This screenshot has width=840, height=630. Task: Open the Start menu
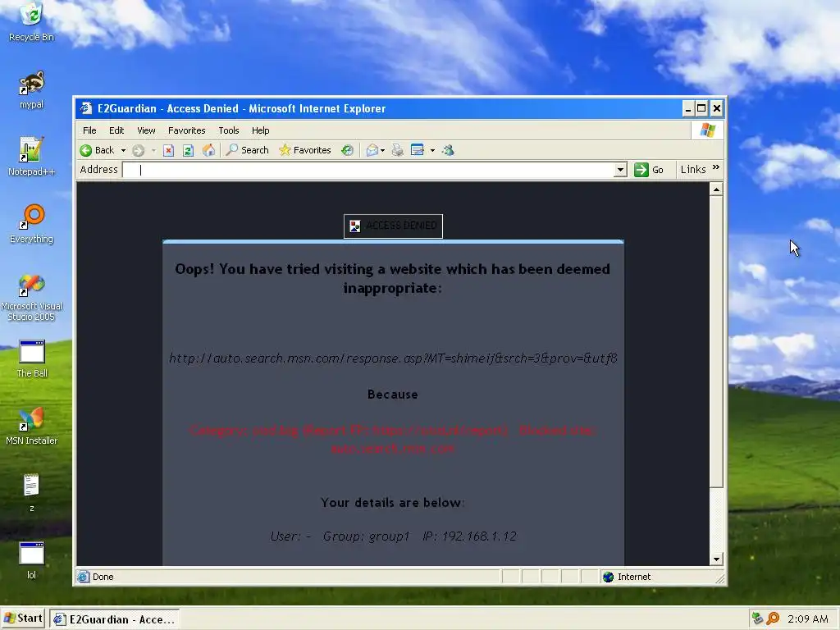pos(23,619)
